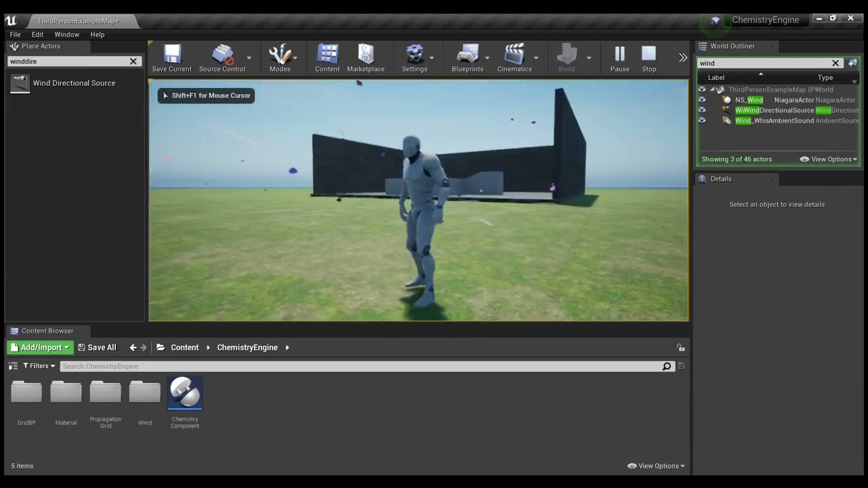868x488 pixels.
Task: Pause the running simulation
Action: 619,58
